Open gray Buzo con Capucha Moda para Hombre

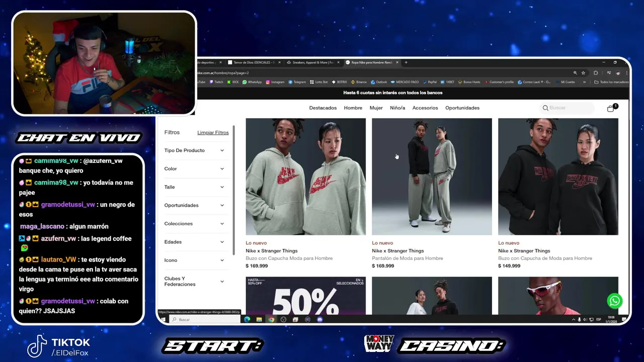click(x=289, y=258)
